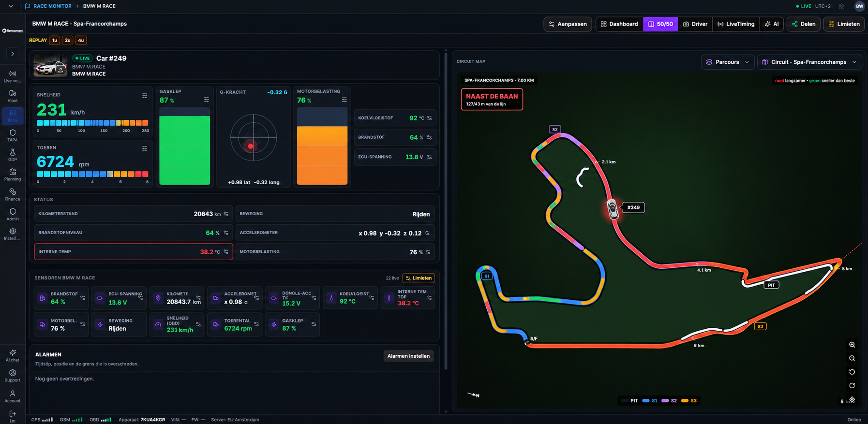Open the Account page

click(13, 396)
